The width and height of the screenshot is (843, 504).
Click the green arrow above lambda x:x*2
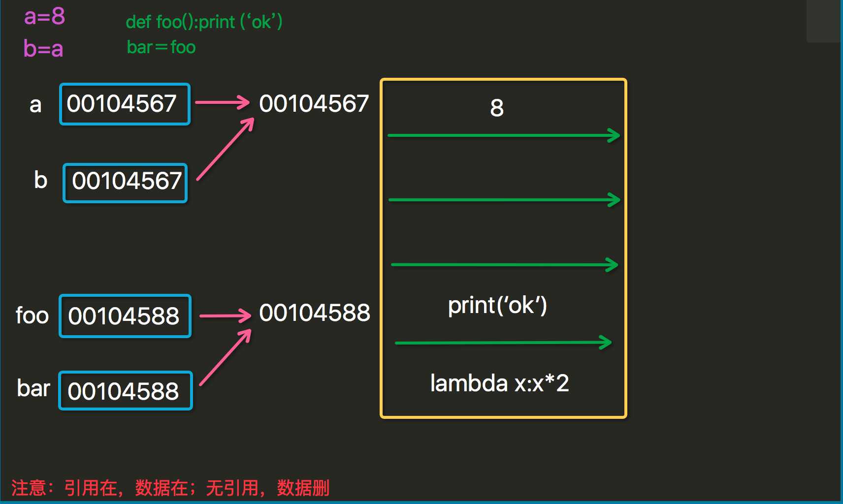point(503,343)
